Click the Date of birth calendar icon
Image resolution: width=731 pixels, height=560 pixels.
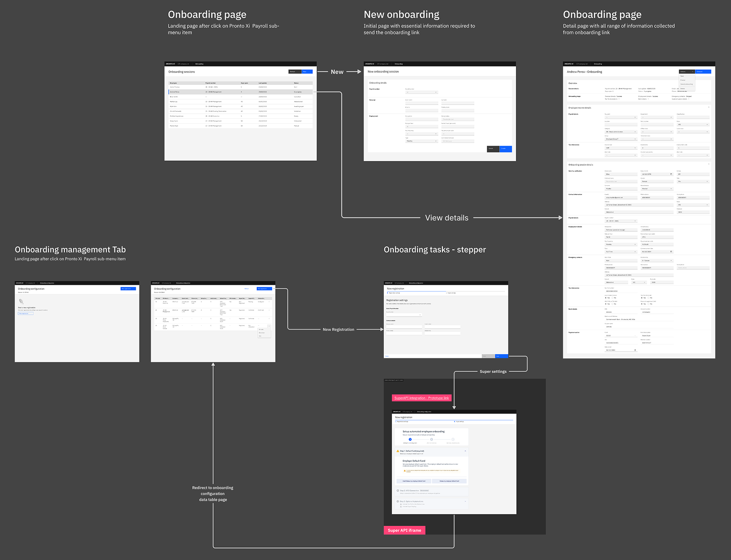pos(671,174)
